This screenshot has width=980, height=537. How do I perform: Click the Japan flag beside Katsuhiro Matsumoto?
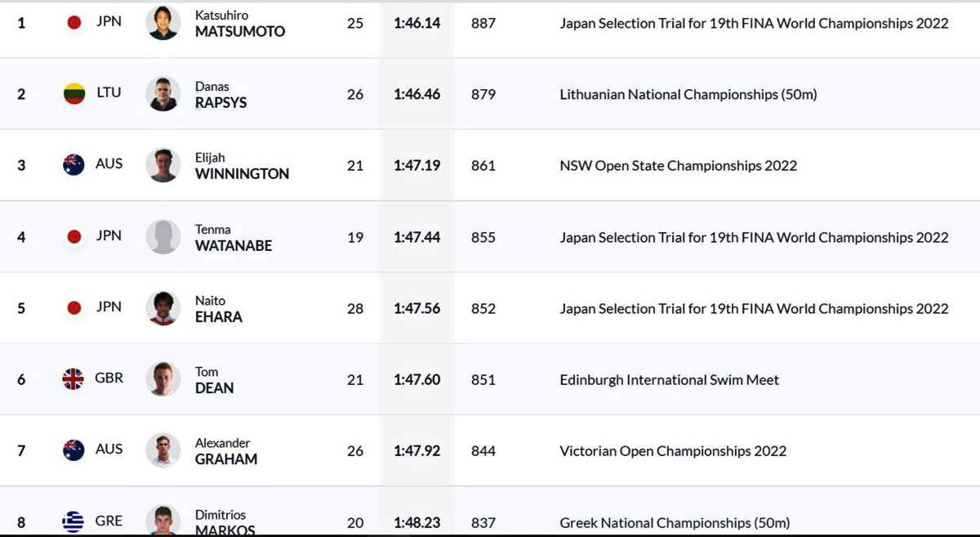pyautogui.click(x=74, y=23)
